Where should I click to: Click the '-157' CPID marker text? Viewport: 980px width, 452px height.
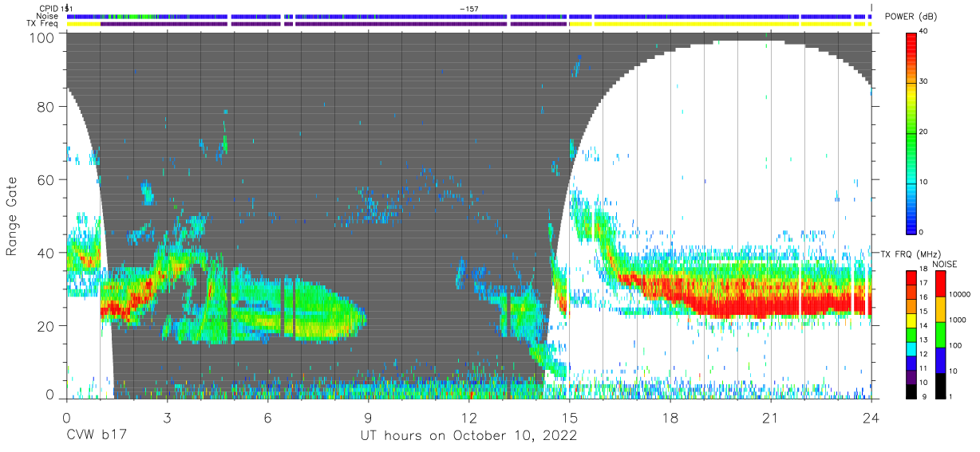(469, 8)
